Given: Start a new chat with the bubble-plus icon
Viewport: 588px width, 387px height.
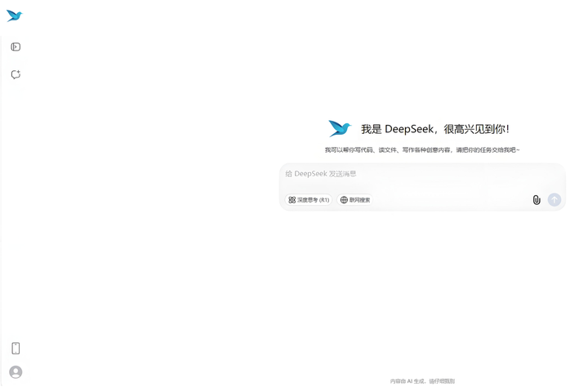Looking at the screenshot, I should 16,74.
